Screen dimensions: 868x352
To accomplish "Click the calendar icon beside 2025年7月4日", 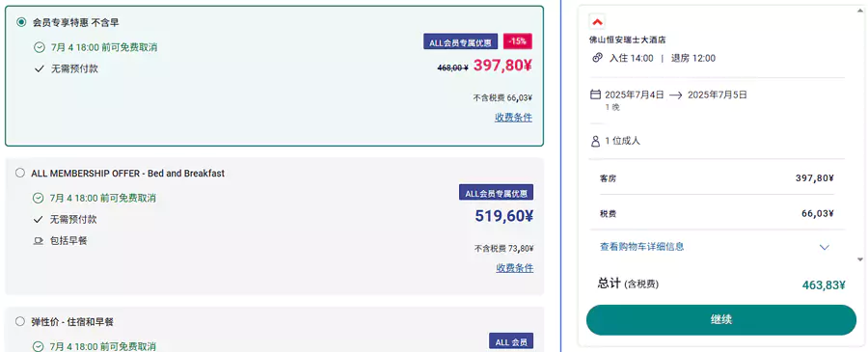I will click(x=596, y=95).
